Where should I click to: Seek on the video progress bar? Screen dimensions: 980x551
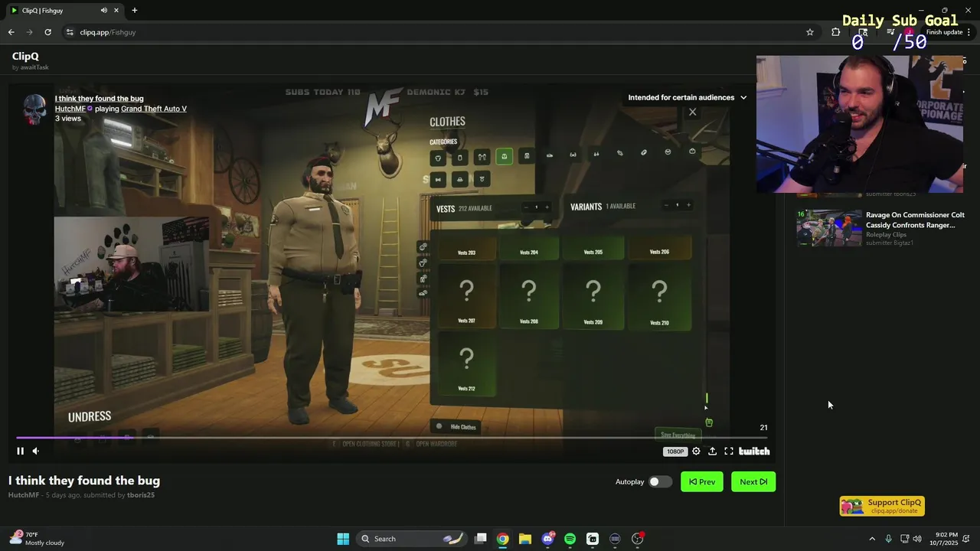pos(391,438)
